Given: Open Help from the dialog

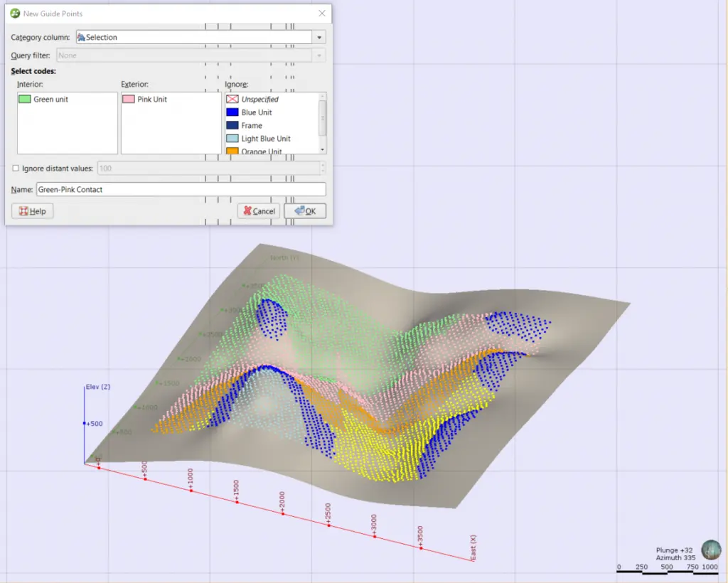Looking at the screenshot, I should point(31,210).
